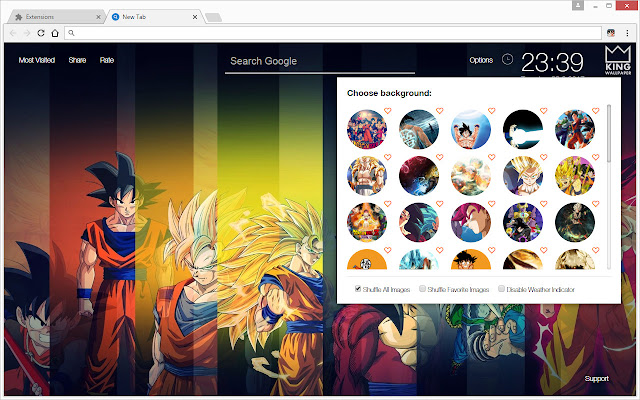Select the group poster background thumbnail

367,129
